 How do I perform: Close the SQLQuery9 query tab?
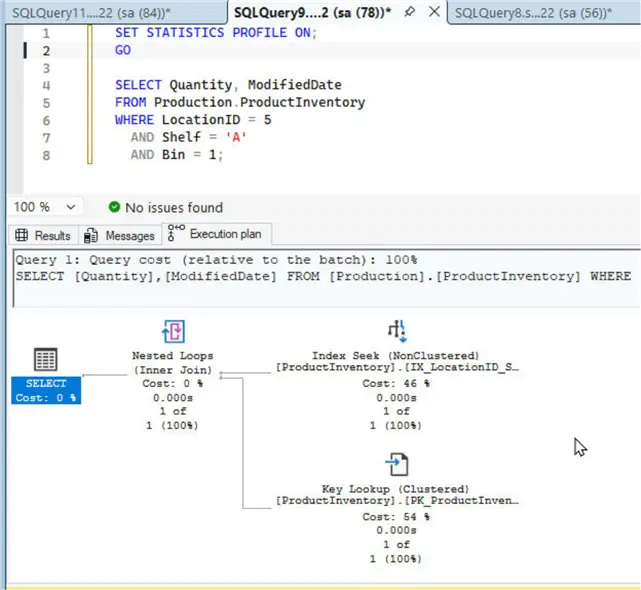point(434,11)
